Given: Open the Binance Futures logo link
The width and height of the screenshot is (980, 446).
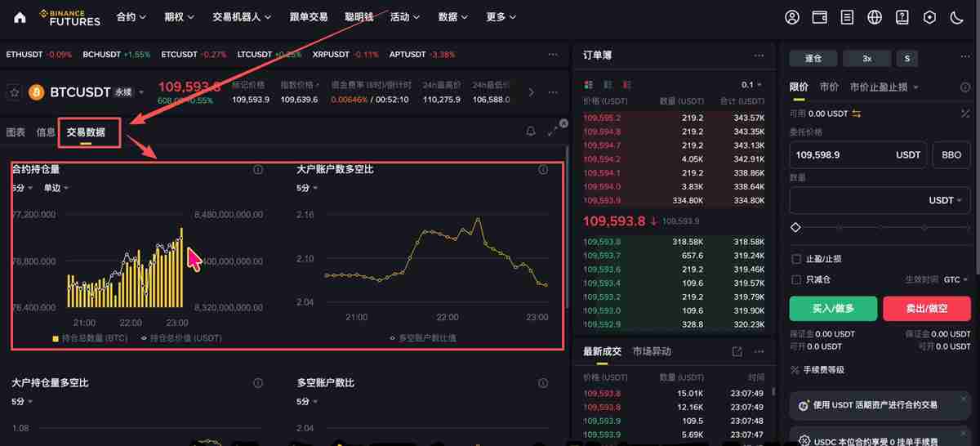Looking at the screenshot, I should 69,17.
